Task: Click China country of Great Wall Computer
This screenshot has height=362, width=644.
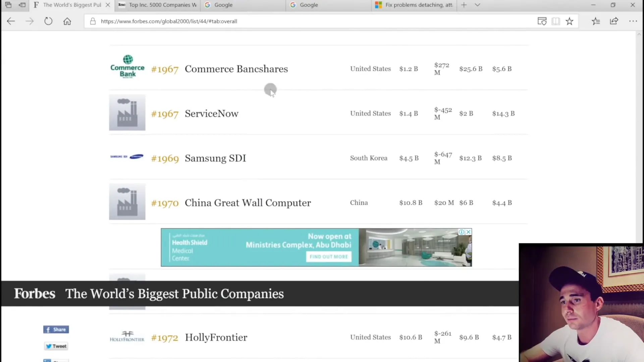Action: click(x=359, y=202)
